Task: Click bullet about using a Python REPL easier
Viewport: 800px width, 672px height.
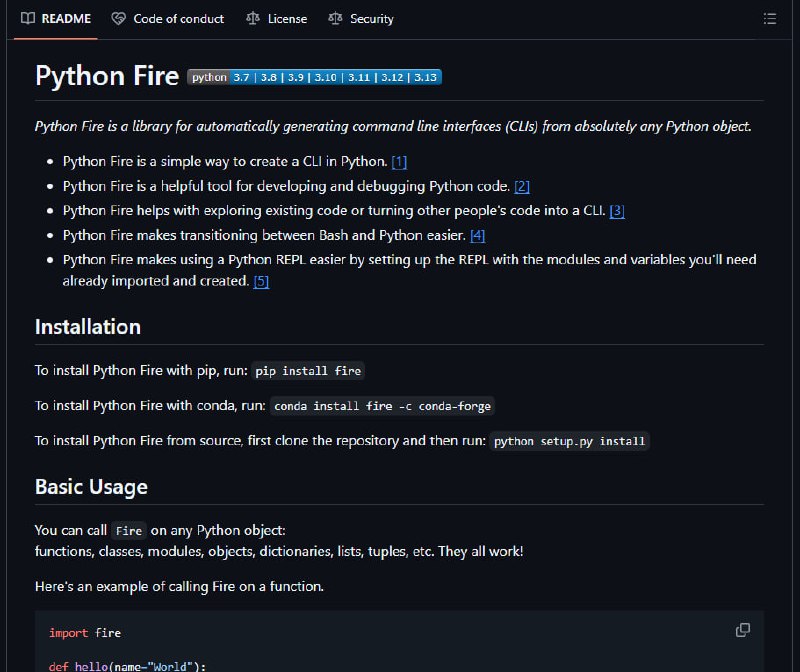Action: pos(410,270)
